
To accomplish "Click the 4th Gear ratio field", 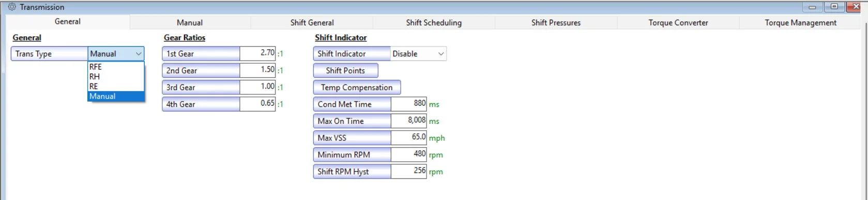I will tap(257, 104).
